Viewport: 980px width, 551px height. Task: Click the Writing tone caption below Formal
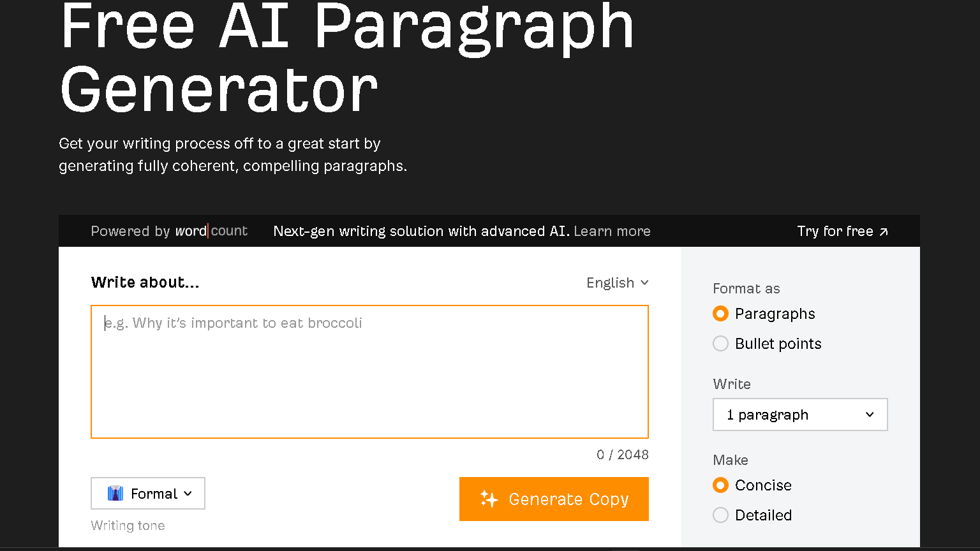128,525
